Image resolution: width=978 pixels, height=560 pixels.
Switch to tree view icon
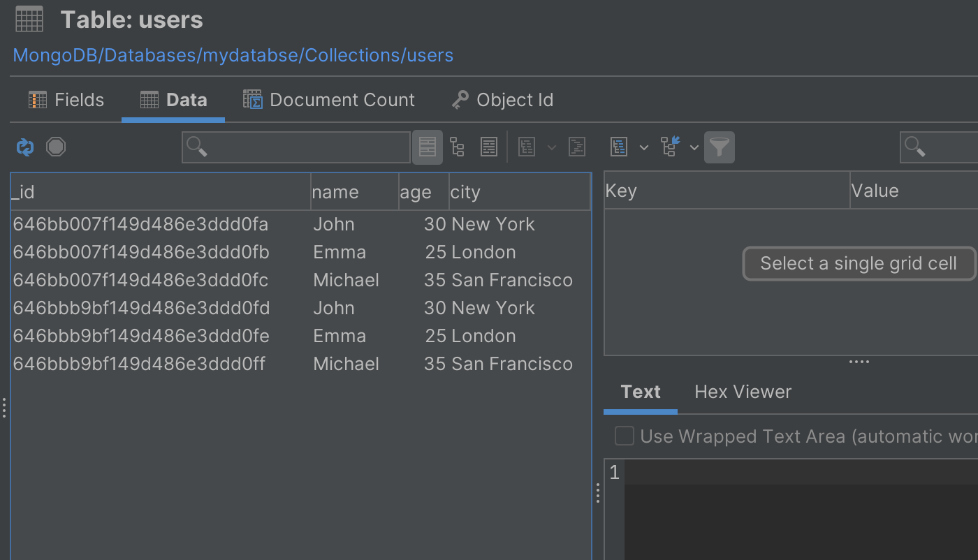click(x=458, y=147)
